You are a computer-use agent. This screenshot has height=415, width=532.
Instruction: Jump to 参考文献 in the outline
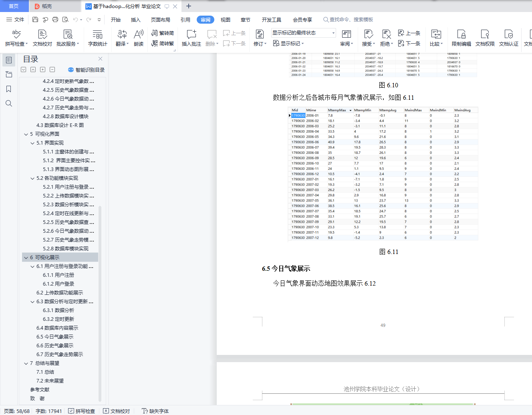tap(40, 390)
